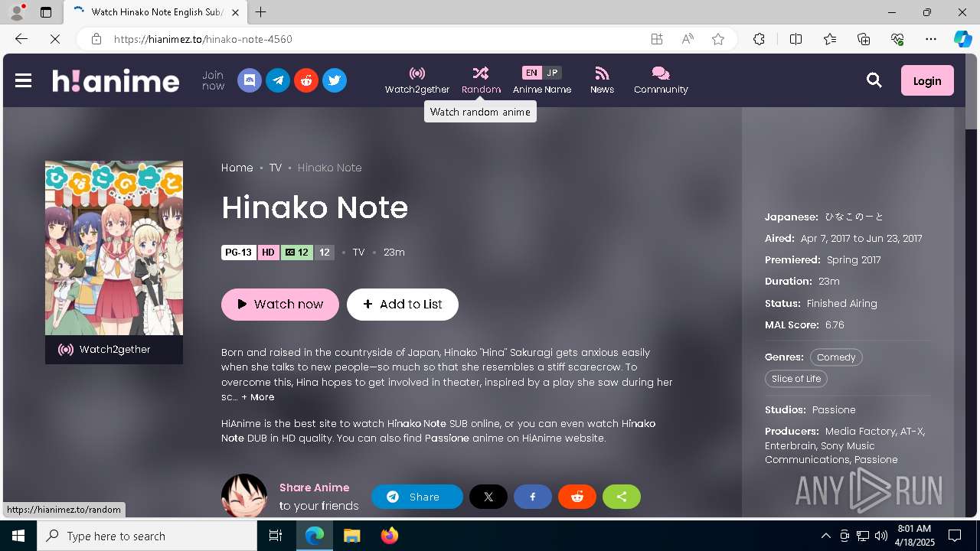The width and height of the screenshot is (980, 551).
Task: Click Add to List button
Action: tap(403, 305)
